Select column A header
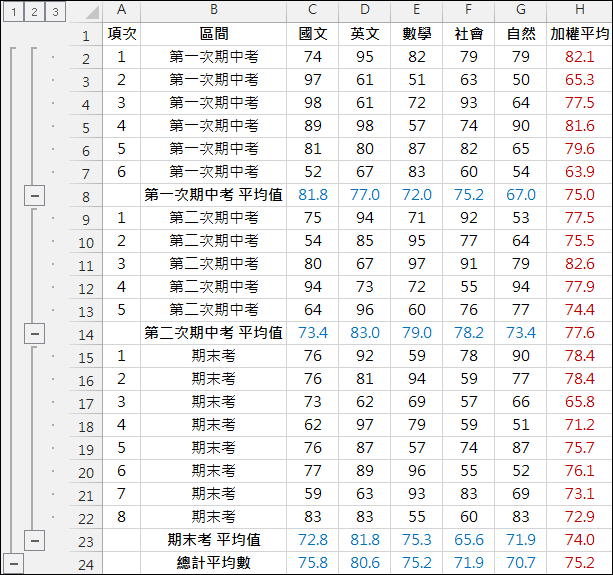 click(x=122, y=11)
